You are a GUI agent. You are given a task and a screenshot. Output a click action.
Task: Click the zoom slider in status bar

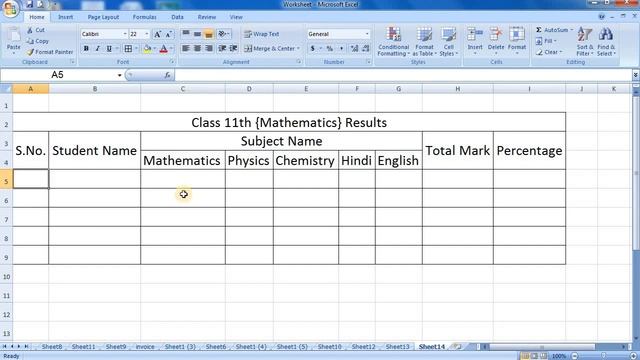pyautogui.click(x=604, y=356)
